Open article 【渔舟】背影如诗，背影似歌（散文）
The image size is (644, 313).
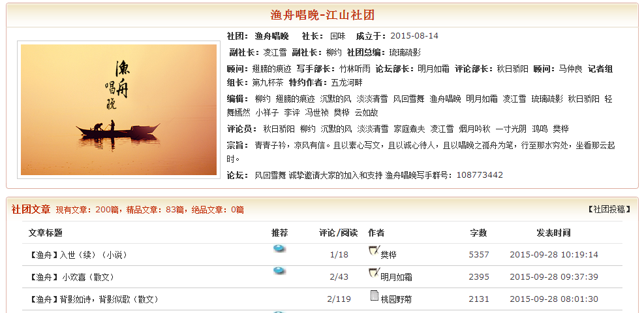(94, 299)
